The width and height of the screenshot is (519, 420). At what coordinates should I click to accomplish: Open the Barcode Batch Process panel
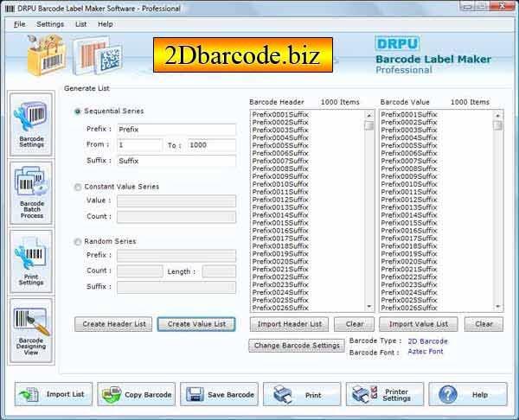[x=31, y=193]
